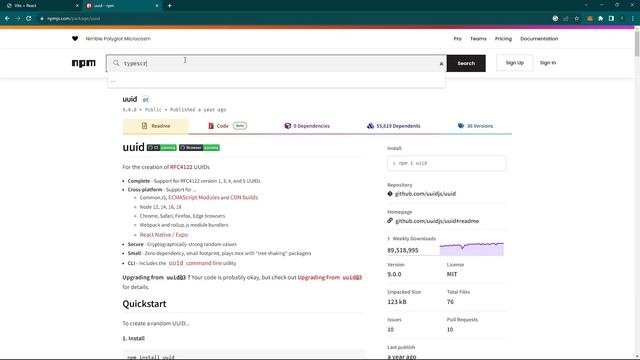The image size is (640, 360).
Task: Switch to the uuid - npm browser tab
Action: pos(122,6)
